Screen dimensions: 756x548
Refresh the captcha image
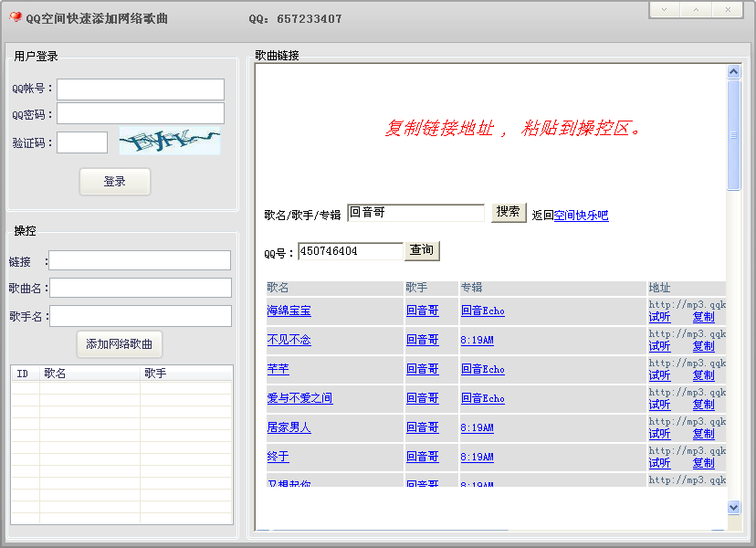point(170,141)
